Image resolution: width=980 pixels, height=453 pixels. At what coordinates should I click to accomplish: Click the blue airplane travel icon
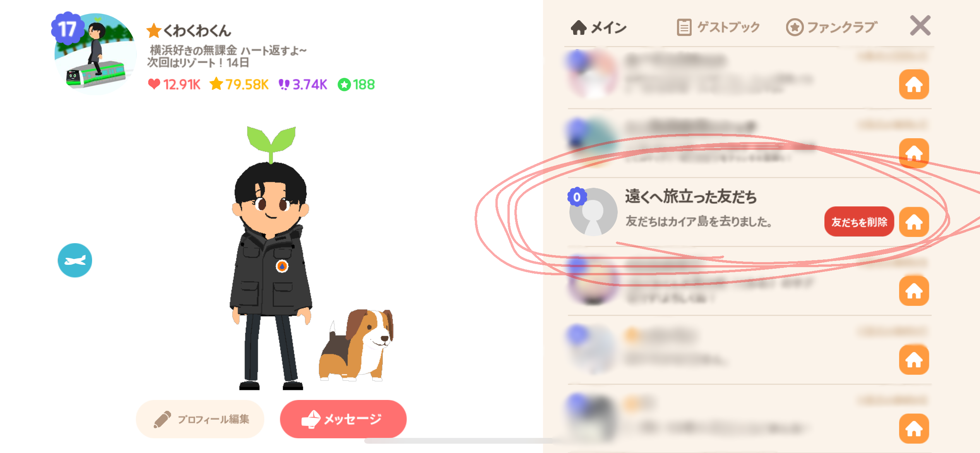point(75,260)
